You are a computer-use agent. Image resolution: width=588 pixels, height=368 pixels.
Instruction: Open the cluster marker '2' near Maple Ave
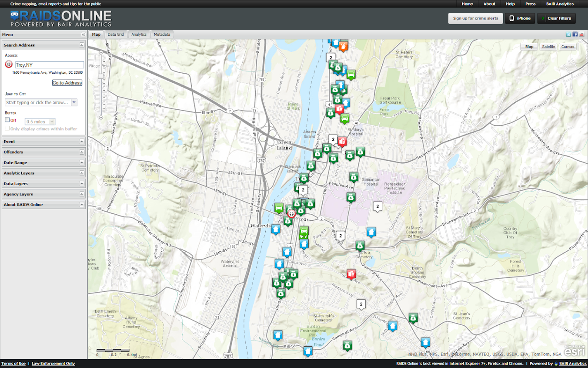point(361,304)
